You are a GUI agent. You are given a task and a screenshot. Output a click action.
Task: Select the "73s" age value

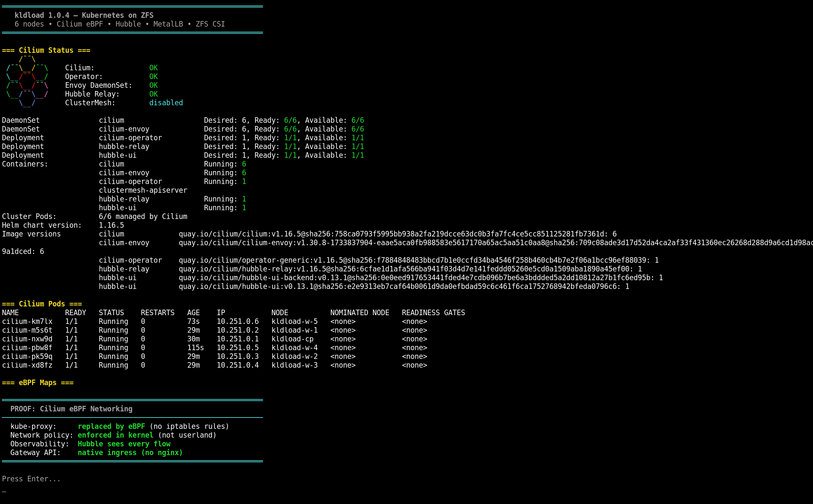pyautogui.click(x=193, y=321)
